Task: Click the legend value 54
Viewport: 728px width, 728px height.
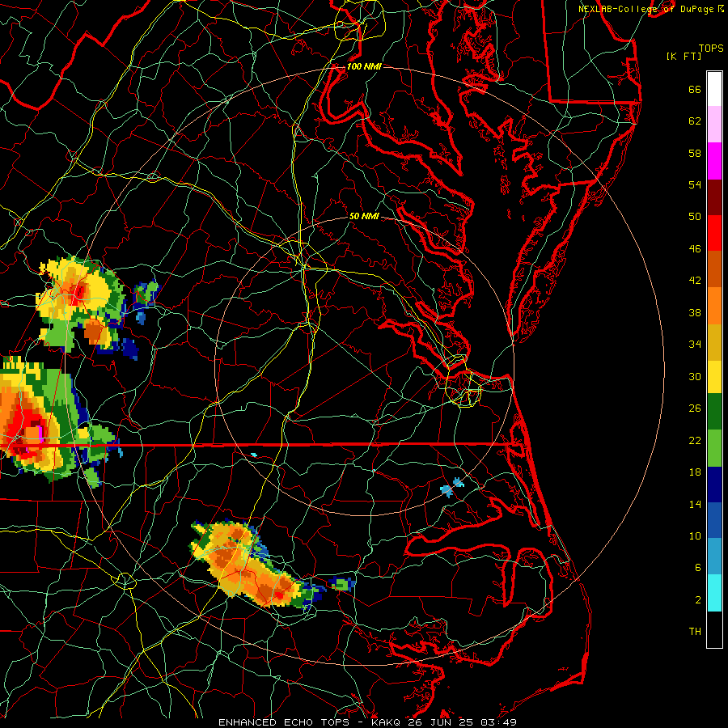Action: pyautogui.click(x=695, y=184)
